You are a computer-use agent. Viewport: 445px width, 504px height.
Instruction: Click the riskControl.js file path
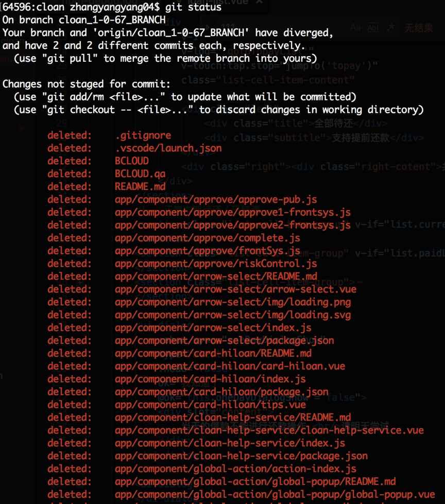(x=216, y=264)
